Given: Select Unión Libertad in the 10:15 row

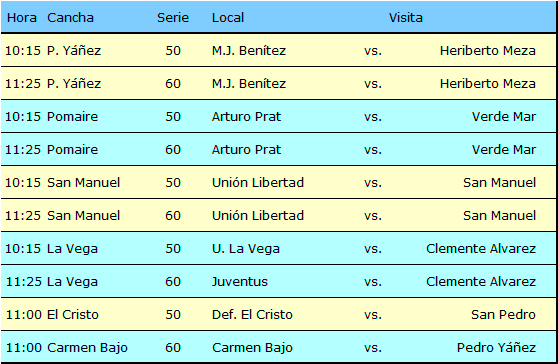Looking at the screenshot, I should tap(258, 183).
